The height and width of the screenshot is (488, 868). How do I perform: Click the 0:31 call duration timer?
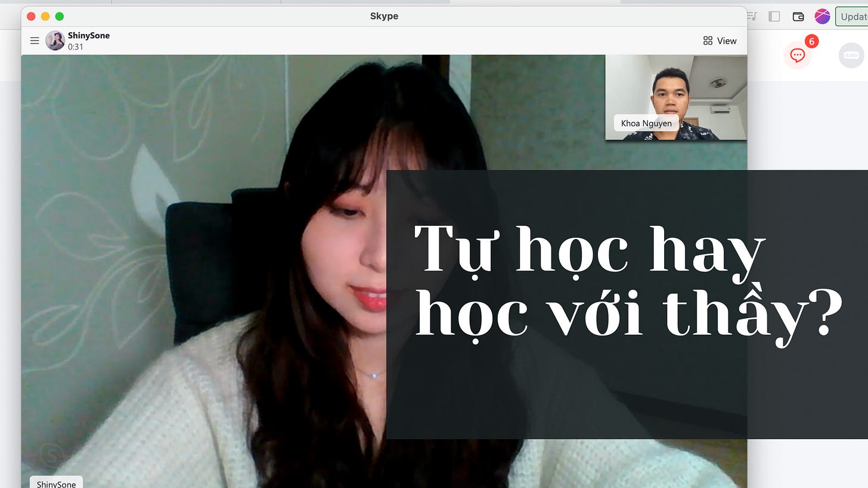(76, 46)
